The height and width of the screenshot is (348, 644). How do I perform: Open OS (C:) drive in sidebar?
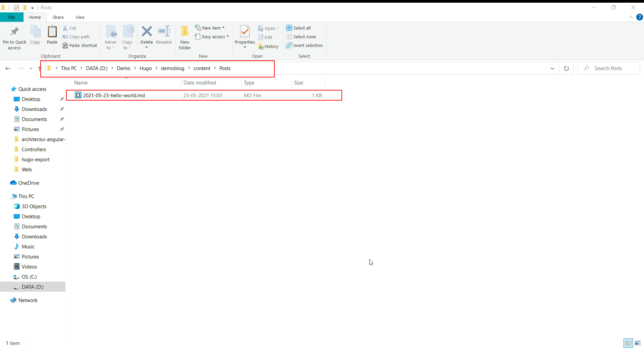pos(29,277)
